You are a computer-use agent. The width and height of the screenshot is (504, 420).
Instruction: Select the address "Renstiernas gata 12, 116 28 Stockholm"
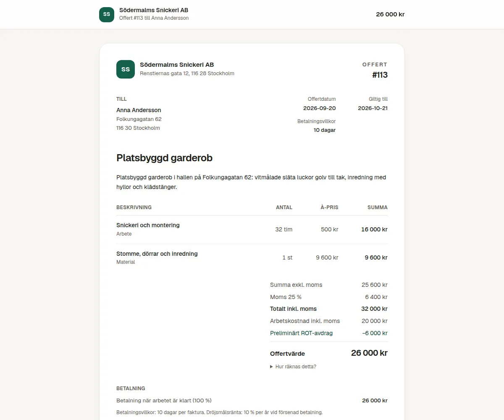pos(187,73)
